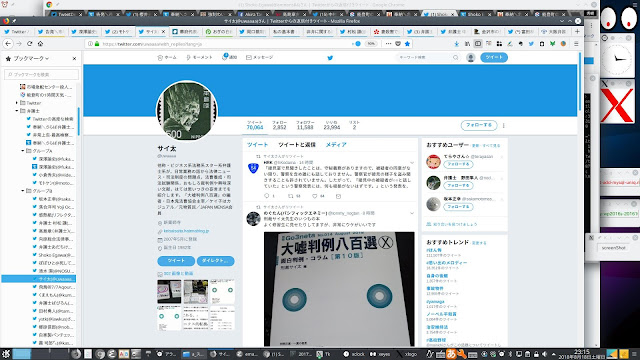Click the Twitter extension icon in toolbar
640x360 pixels.
531,44
